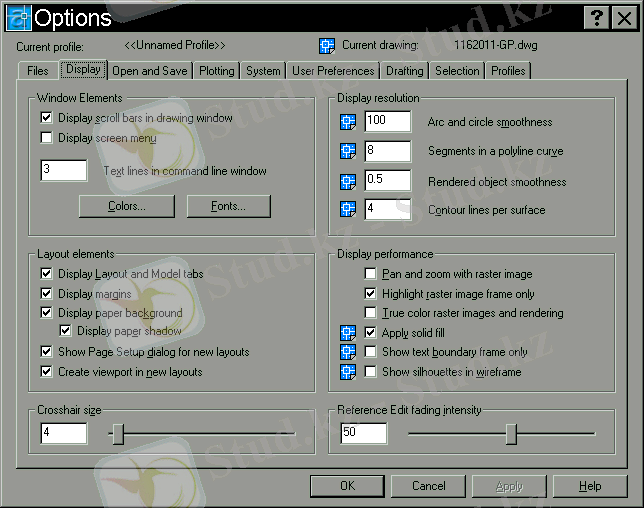Click the Segments in a polyline curve field

tap(388, 151)
